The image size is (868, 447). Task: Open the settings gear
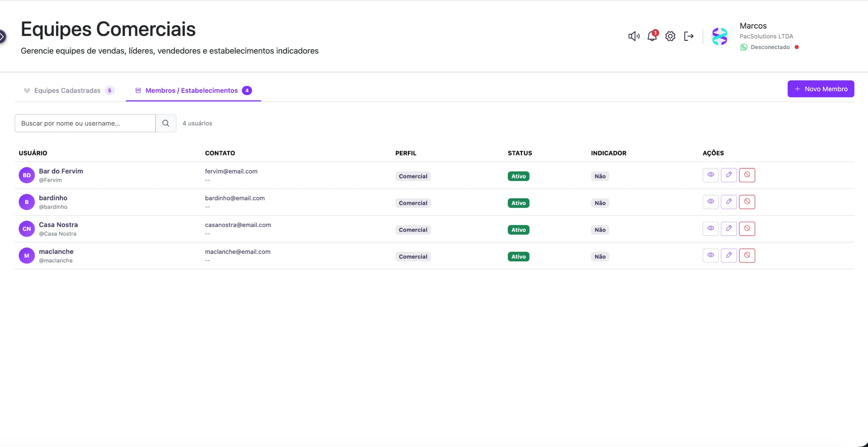[x=671, y=36]
